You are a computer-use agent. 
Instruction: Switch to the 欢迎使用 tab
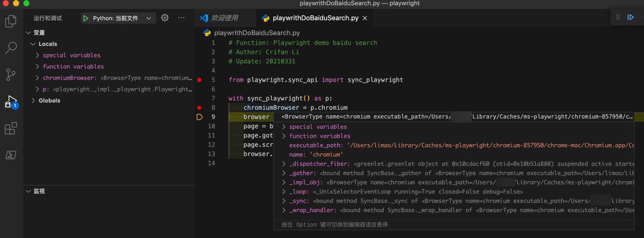pos(224,18)
